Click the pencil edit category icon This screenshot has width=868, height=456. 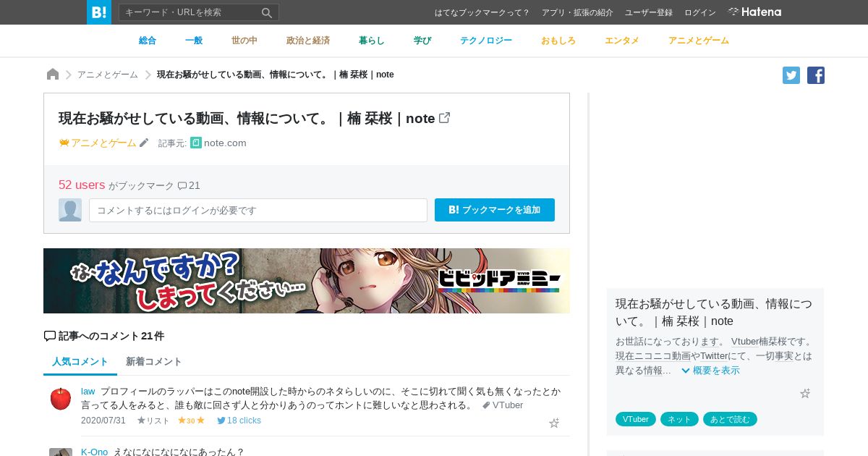pos(144,143)
